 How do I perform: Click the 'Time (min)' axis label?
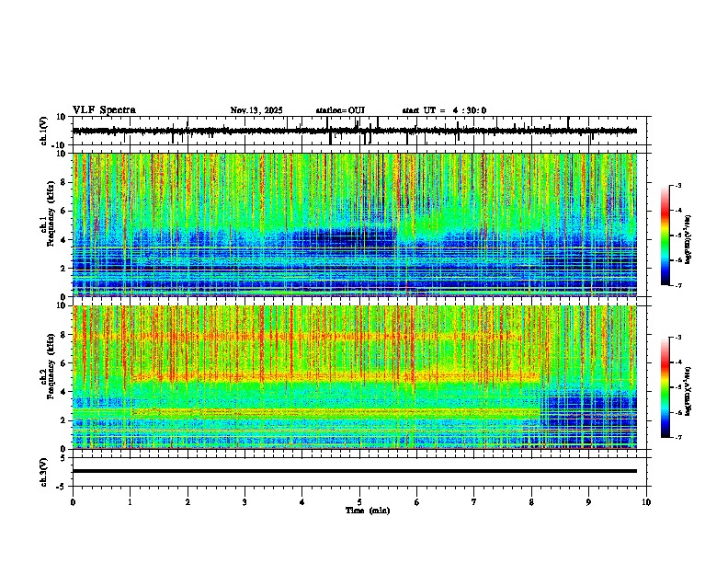(x=368, y=511)
